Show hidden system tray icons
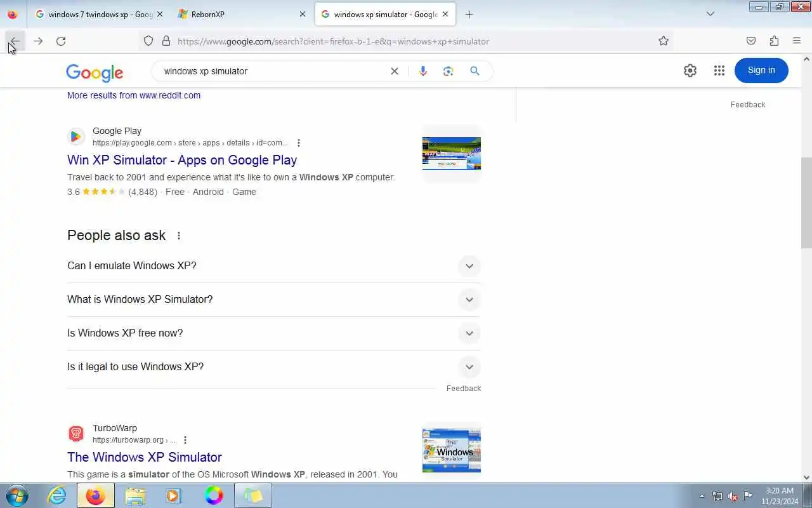Image resolution: width=812 pixels, height=508 pixels. (702, 496)
